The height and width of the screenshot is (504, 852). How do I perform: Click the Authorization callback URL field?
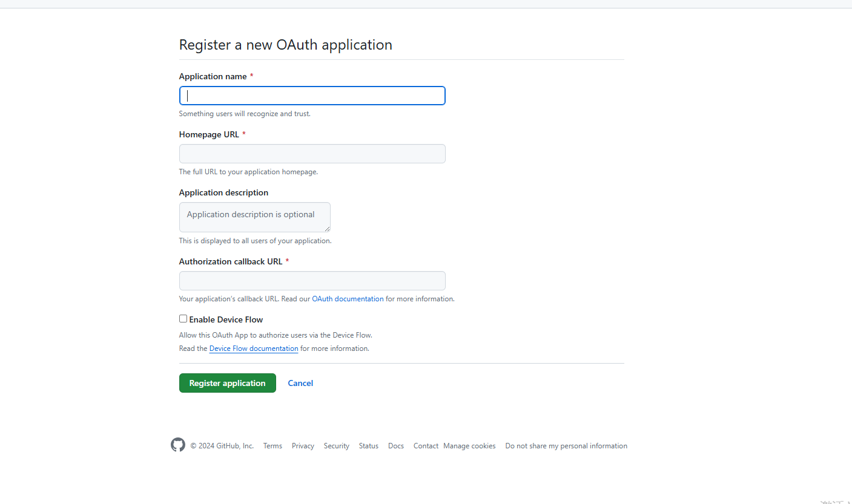coord(312,280)
